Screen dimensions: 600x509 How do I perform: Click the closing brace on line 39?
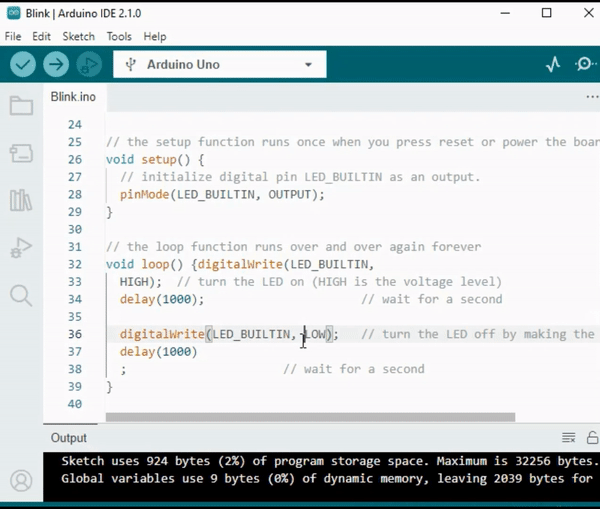point(109,387)
